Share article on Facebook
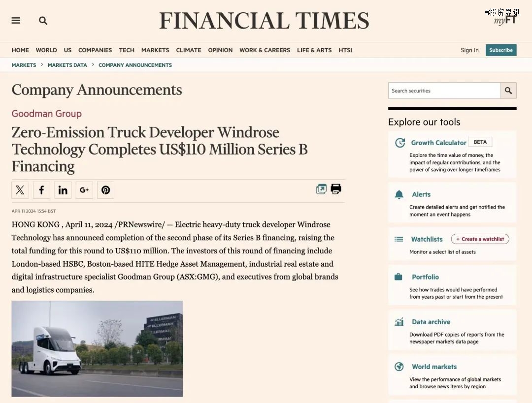The width and height of the screenshot is (532, 403). click(x=41, y=190)
